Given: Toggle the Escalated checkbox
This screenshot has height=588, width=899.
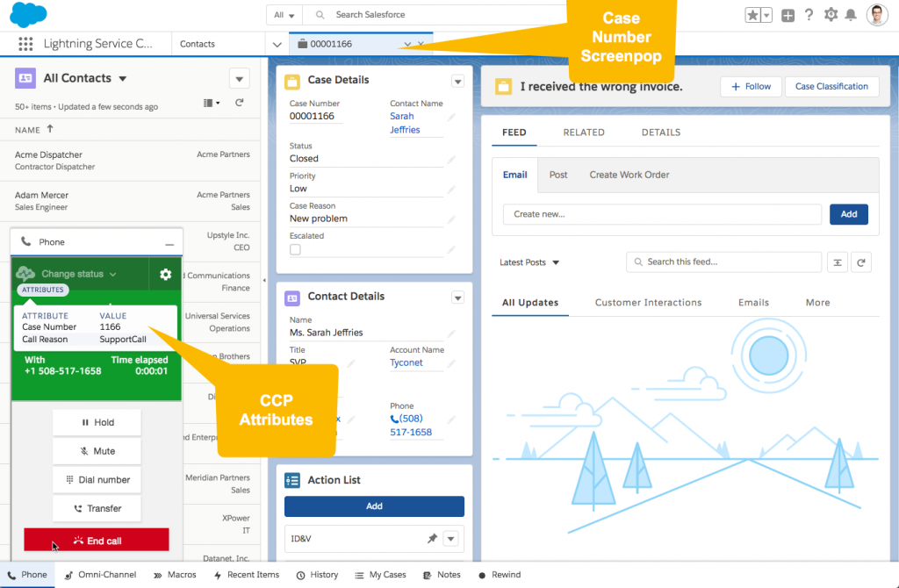Looking at the screenshot, I should coord(295,249).
